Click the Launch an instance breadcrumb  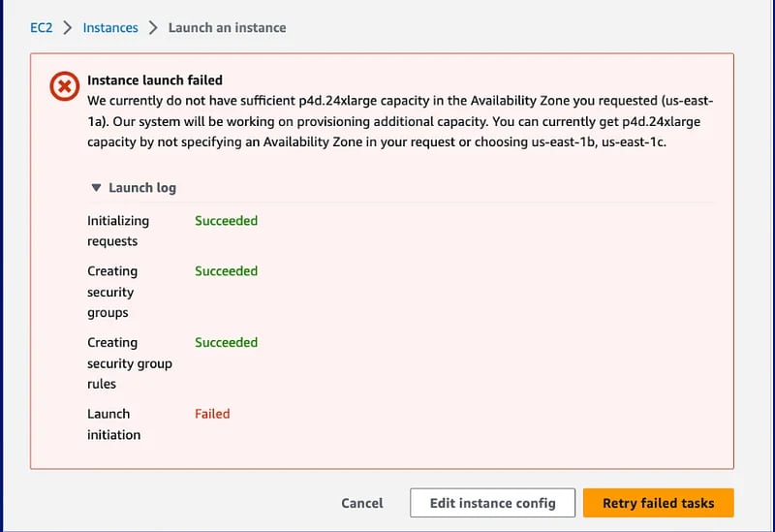pyautogui.click(x=227, y=28)
